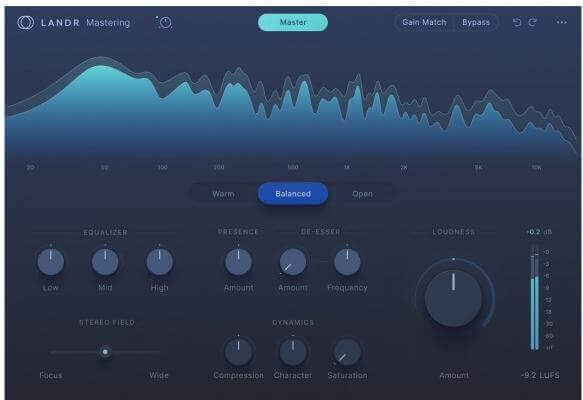Click the large Loudness Amount knob

pyautogui.click(x=454, y=298)
